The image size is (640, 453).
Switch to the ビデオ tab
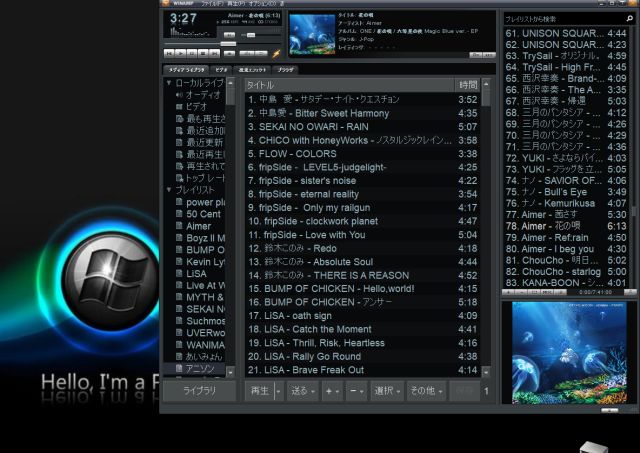pos(221,70)
